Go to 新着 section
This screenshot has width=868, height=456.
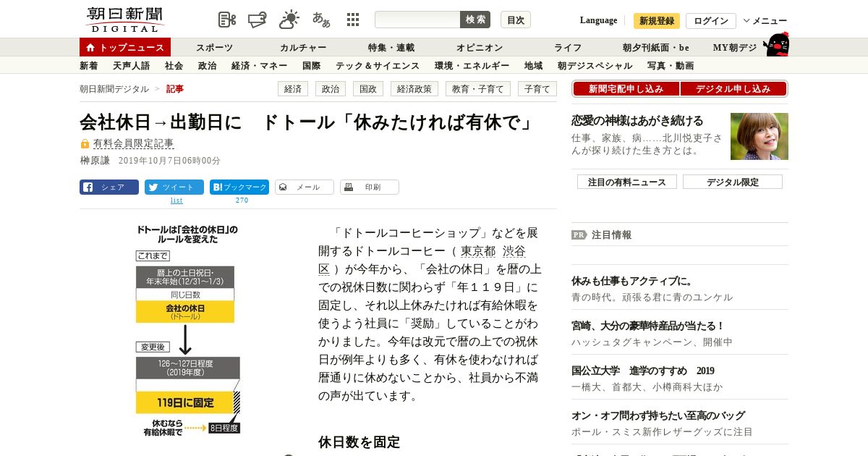89,66
